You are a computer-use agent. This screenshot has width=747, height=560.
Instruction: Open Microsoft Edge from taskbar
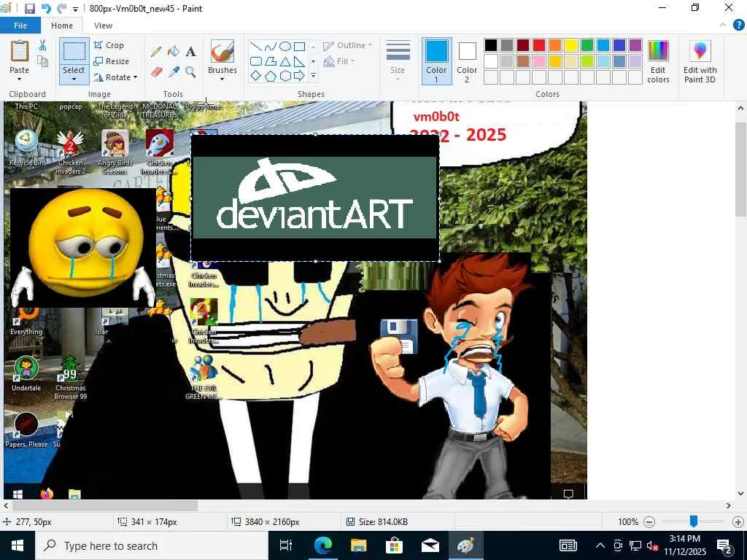[x=322, y=545]
